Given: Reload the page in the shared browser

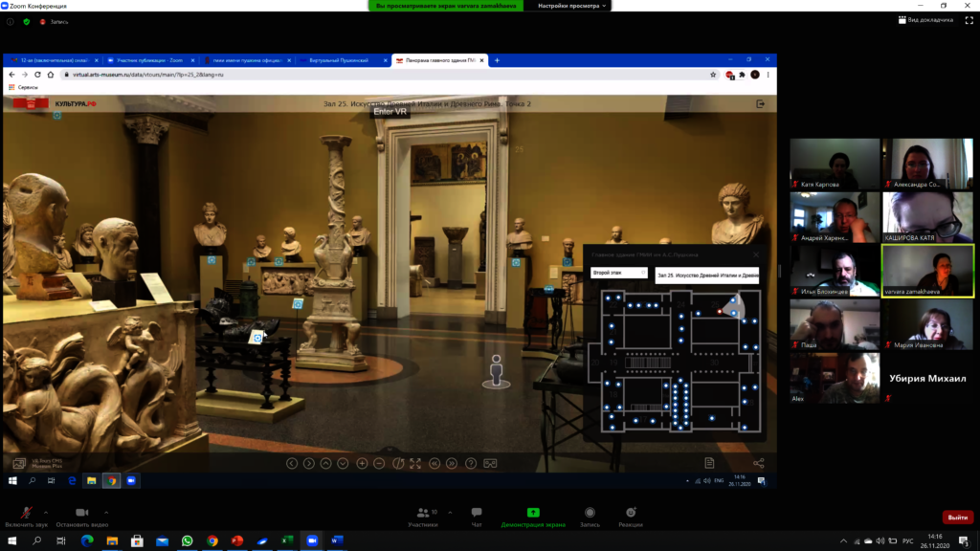Looking at the screenshot, I should [37, 75].
